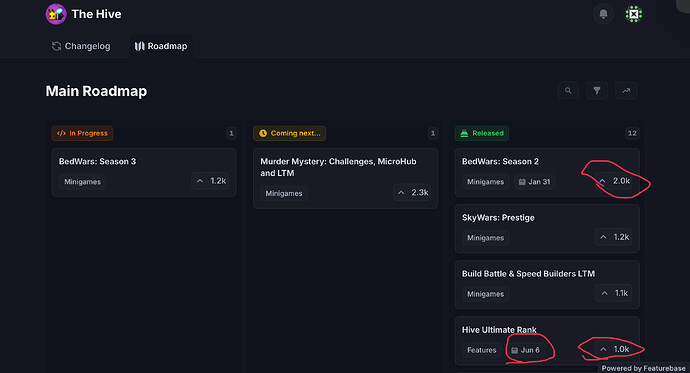Upvote Build Battle & Speed Builders (1.1k)
Image resolution: width=690 pixels, height=373 pixels.
pos(614,293)
